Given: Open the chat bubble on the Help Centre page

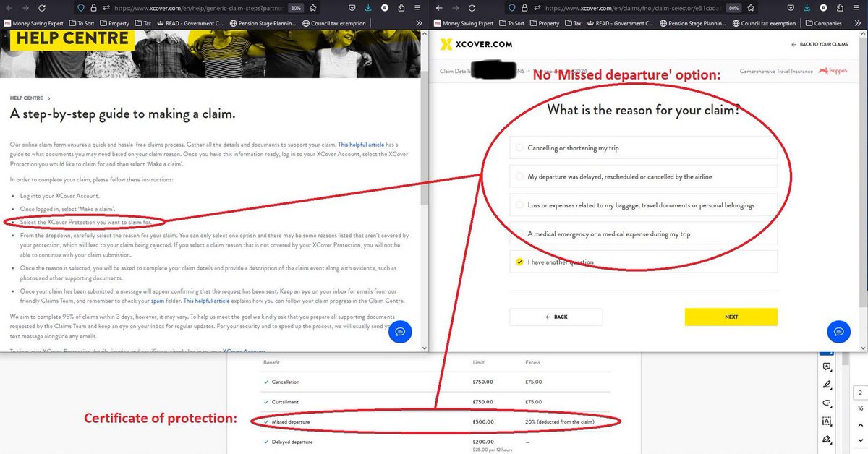Looking at the screenshot, I should [400, 332].
